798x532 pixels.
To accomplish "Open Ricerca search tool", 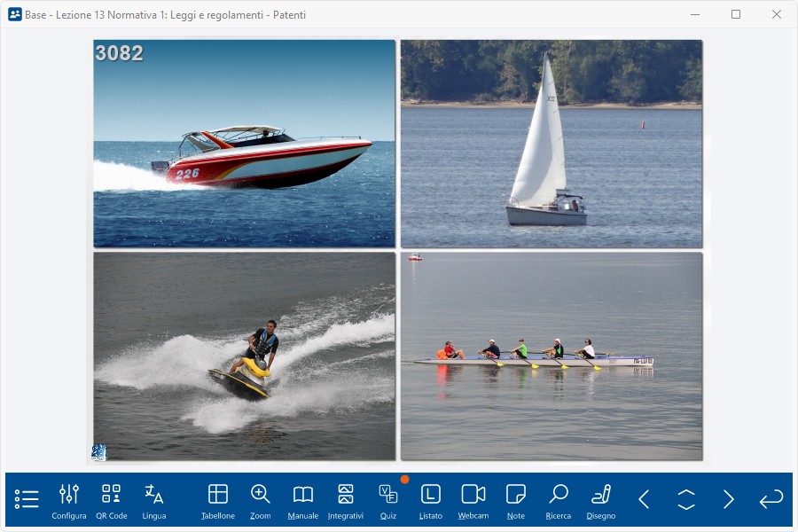I will pyautogui.click(x=559, y=500).
